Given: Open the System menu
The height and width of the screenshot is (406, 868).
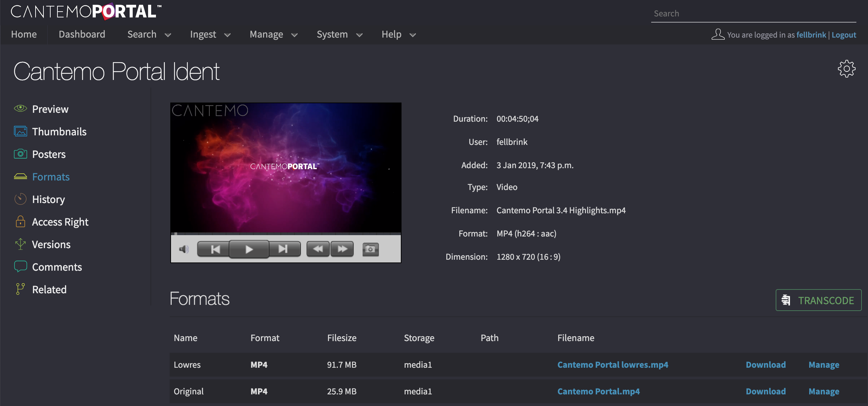Looking at the screenshot, I should [x=332, y=34].
